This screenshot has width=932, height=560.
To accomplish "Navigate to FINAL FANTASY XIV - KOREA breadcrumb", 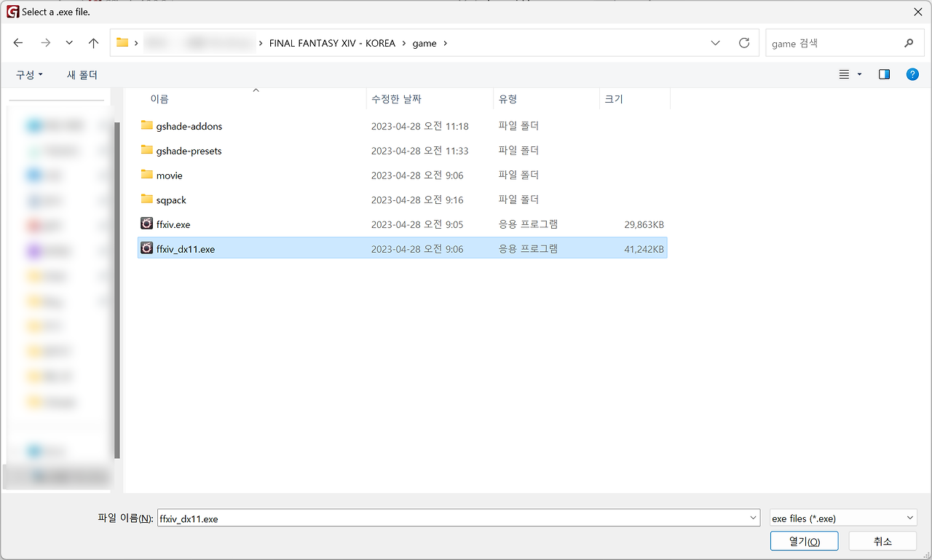I will pyautogui.click(x=331, y=43).
